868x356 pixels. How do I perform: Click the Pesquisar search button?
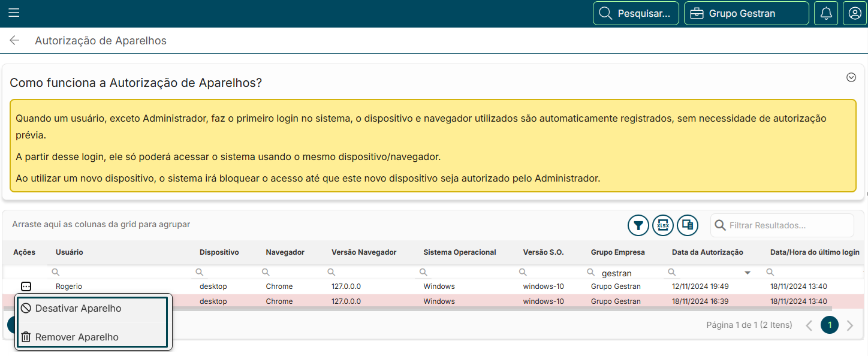(x=635, y=13)
